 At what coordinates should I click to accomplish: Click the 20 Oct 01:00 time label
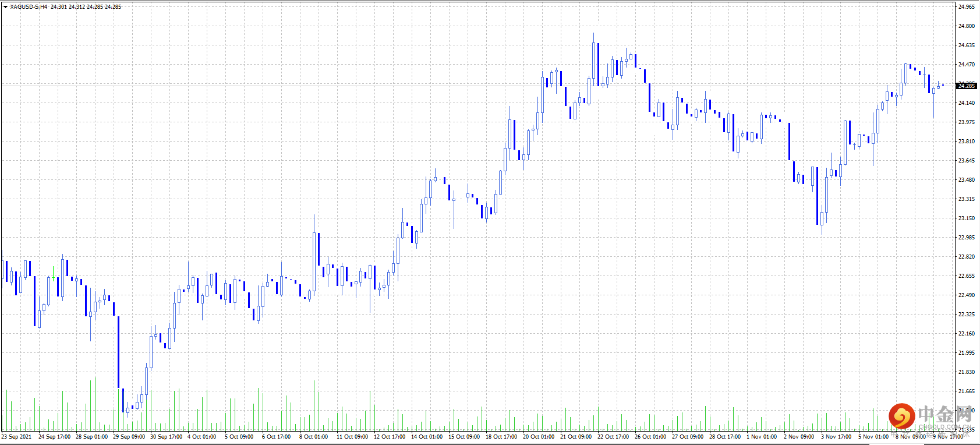click(539, 437)
